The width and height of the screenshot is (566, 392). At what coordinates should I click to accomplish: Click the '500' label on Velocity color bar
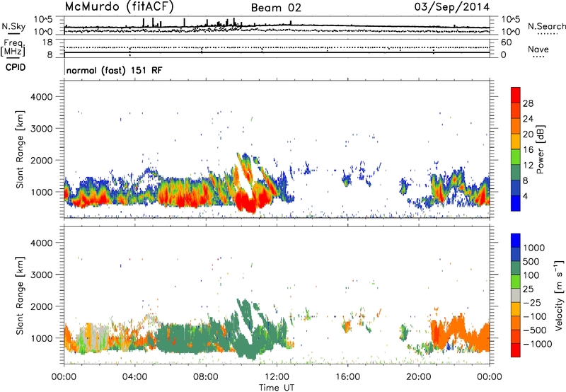tap(531, 261)
